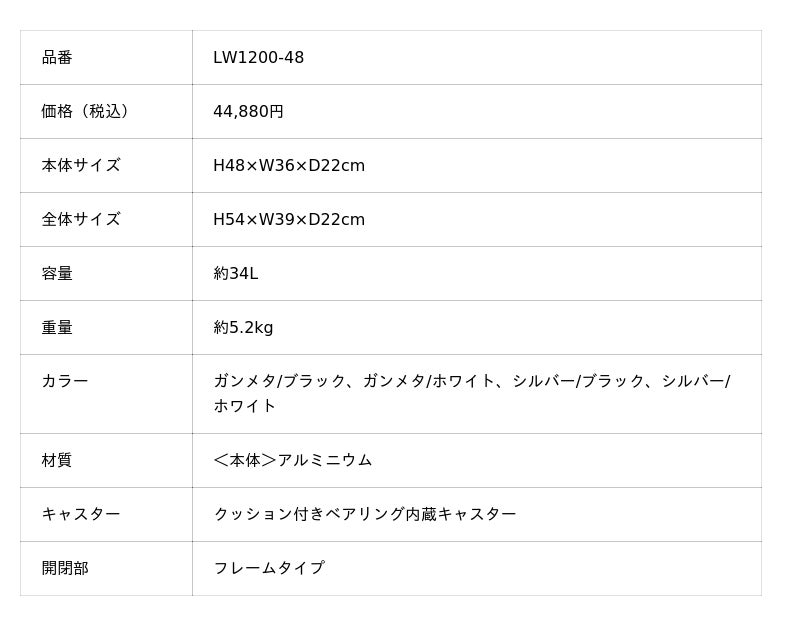Click the カラー row label
Viewport: 800px width, 626px height.
(65, 381)
